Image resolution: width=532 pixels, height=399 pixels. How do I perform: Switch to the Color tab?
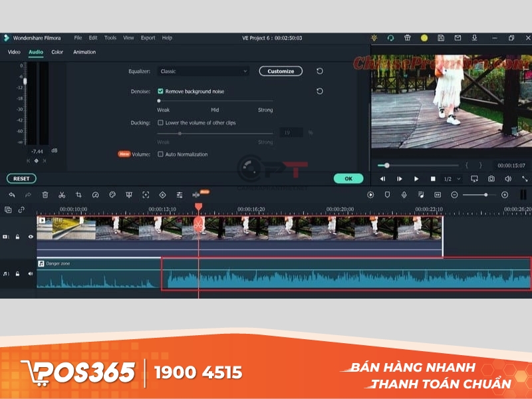click(57, 52)
